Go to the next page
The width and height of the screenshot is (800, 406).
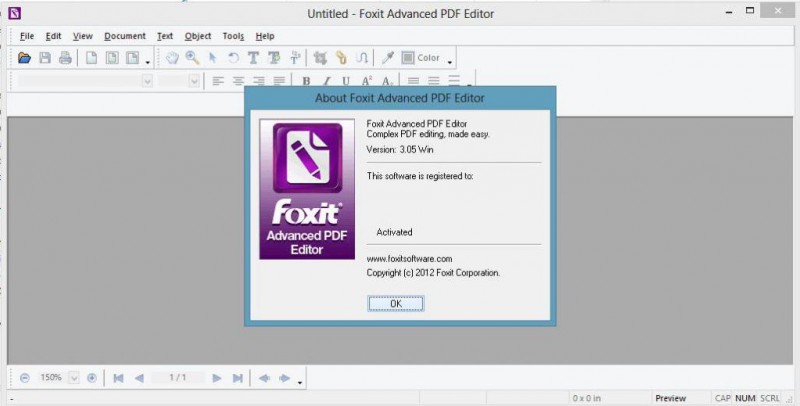coord(217,378)
